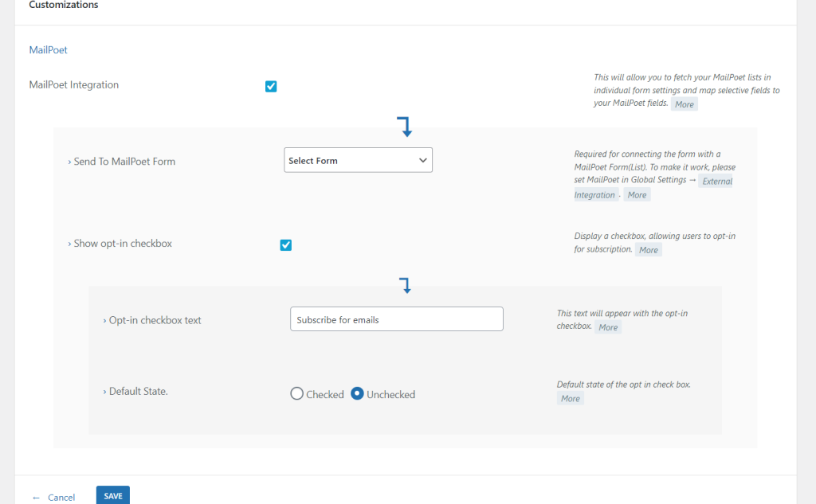Click the Send To MailPoet Form label
This screenshot has width=816, height=504.
[x=124, y=161]
